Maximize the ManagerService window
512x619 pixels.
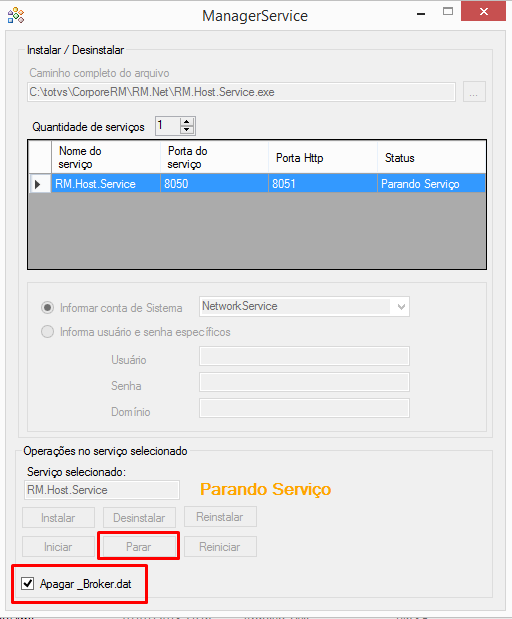[x=448, y=12]
